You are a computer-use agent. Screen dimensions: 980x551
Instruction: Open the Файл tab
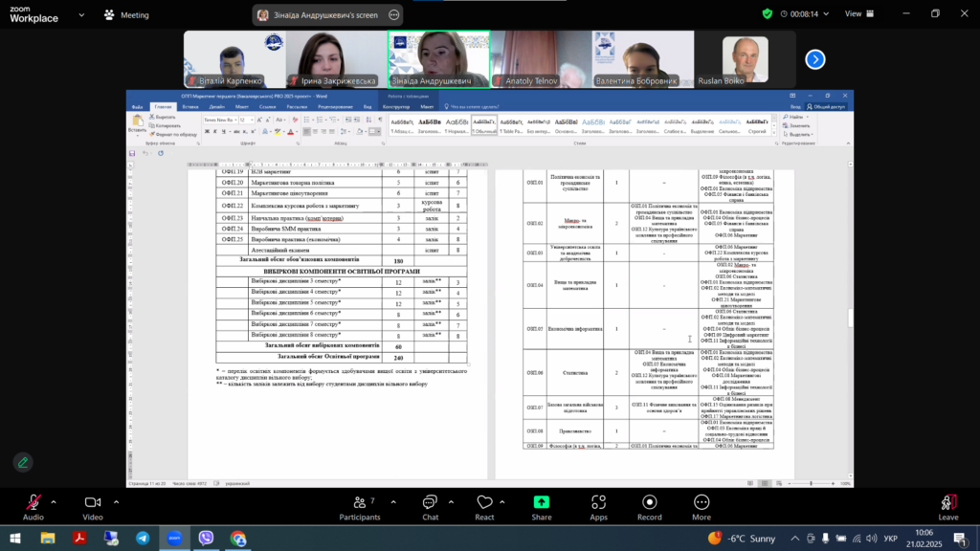coord(137,107)
